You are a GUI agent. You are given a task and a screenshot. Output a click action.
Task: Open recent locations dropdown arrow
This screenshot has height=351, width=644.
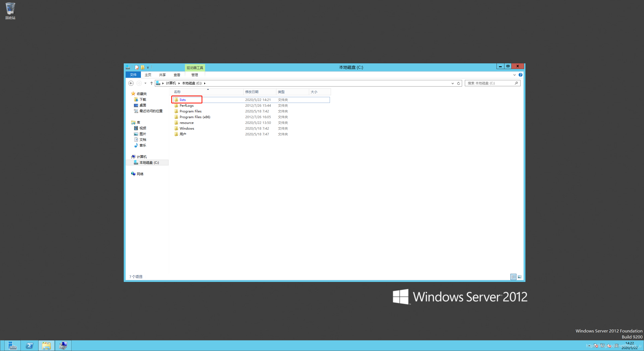(145, 83)
